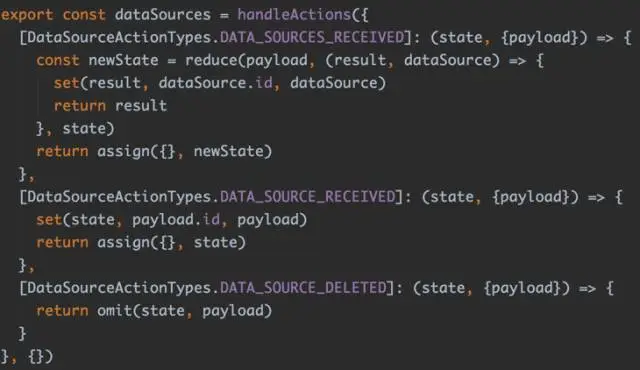Click 'assign({}, state)' call
Image resolution: width=640 pixels, height=370 pixels.
coord(171,243)
